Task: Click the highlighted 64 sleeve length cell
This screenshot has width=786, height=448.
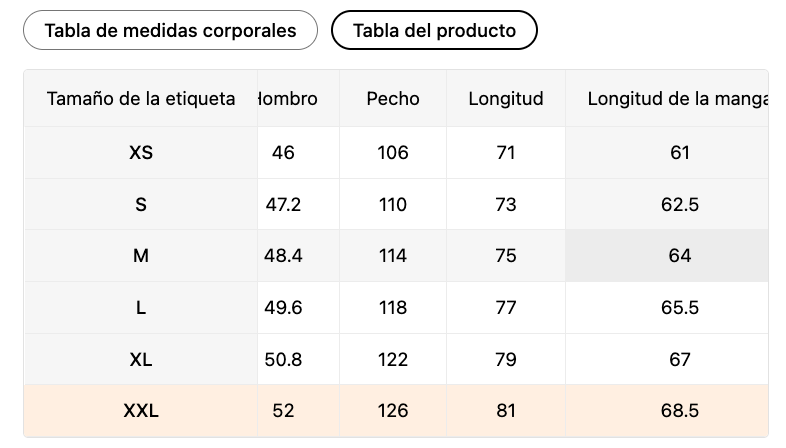Action: pos(680,256)
